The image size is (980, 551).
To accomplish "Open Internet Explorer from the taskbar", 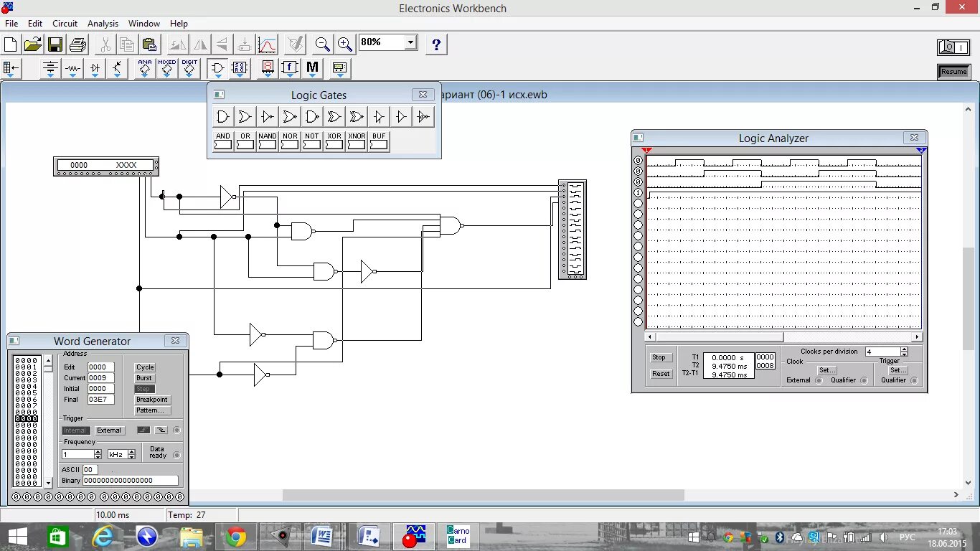I will [103, 536].
